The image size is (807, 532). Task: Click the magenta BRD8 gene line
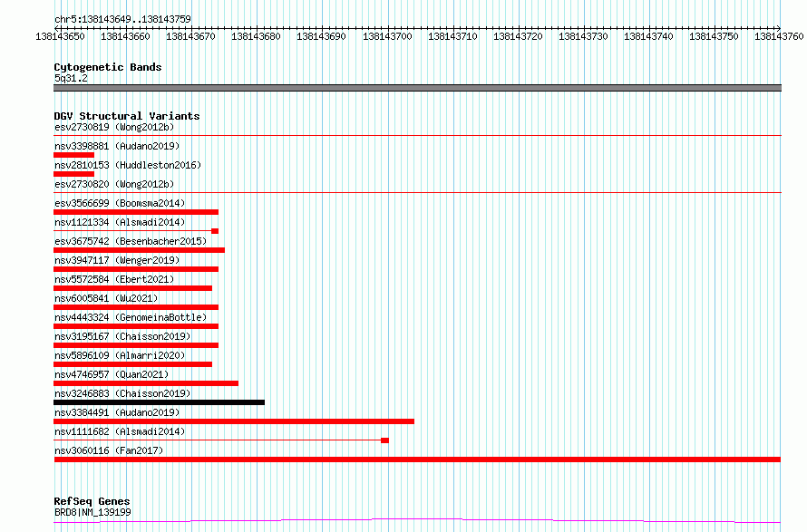click(x=417, y=521)
